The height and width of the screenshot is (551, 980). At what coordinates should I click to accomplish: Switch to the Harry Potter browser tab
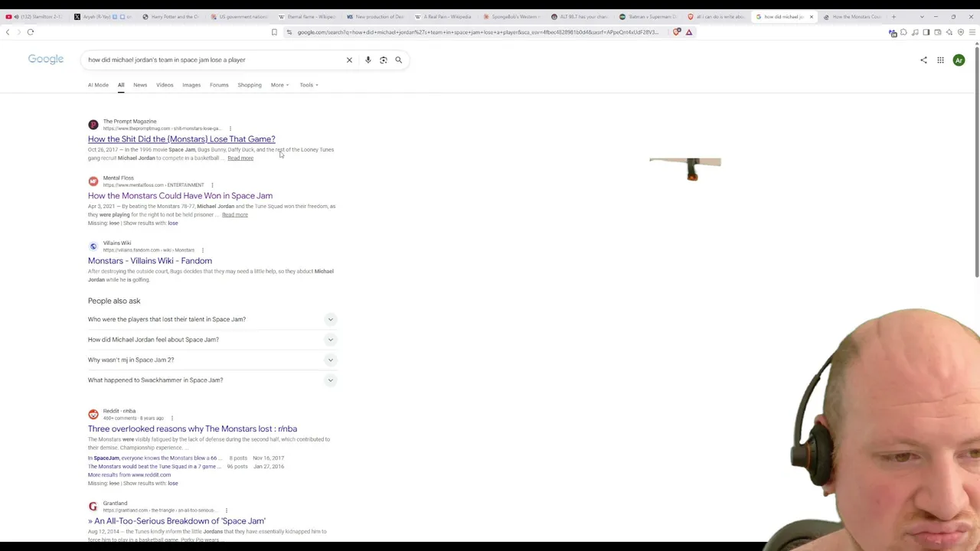(170, 16)
